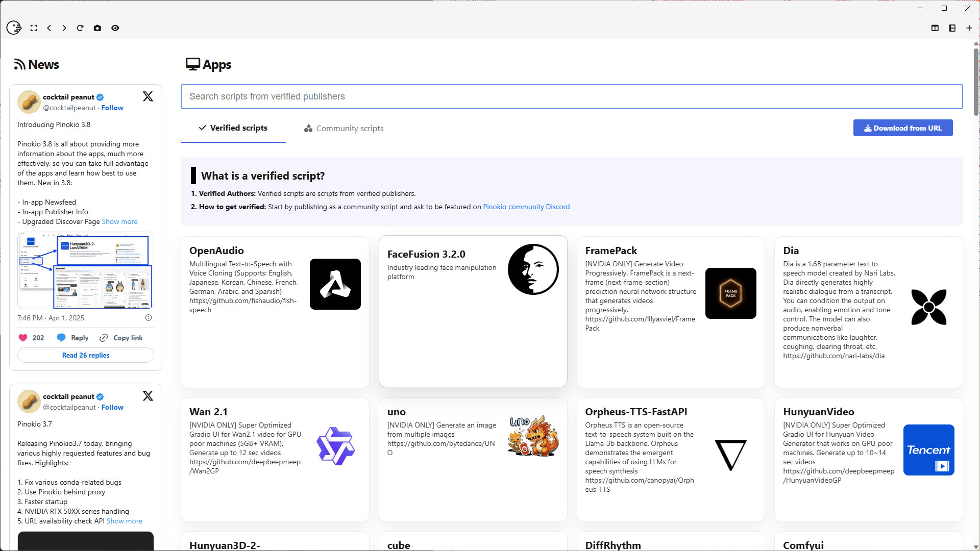Viewport: 980px width, 551px height.
Task: Select the Verified scripts tab
Action: (233, 128)
